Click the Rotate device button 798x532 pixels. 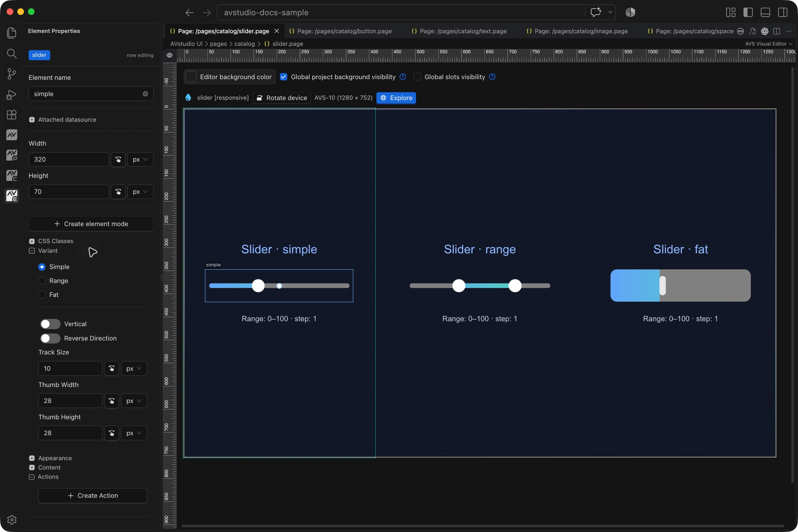[x=282, y=98]
